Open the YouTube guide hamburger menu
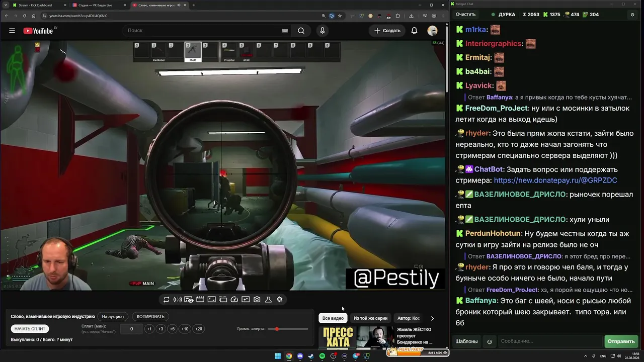This screenshot has height=362, width=644. pyautogui.click(x=12, y=31)
